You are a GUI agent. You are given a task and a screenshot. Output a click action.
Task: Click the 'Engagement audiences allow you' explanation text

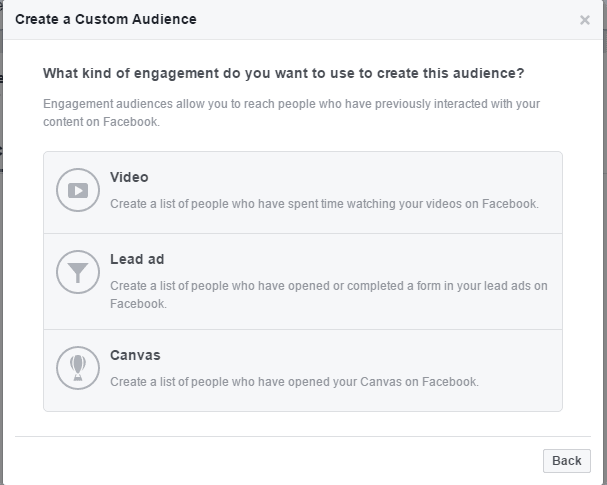[291, 113]
